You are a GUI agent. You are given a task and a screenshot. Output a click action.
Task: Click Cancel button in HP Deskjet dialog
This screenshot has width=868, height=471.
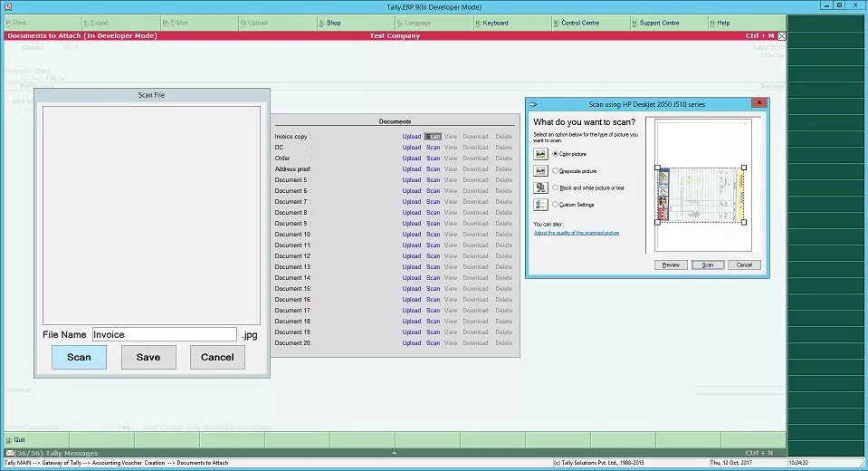744,264
